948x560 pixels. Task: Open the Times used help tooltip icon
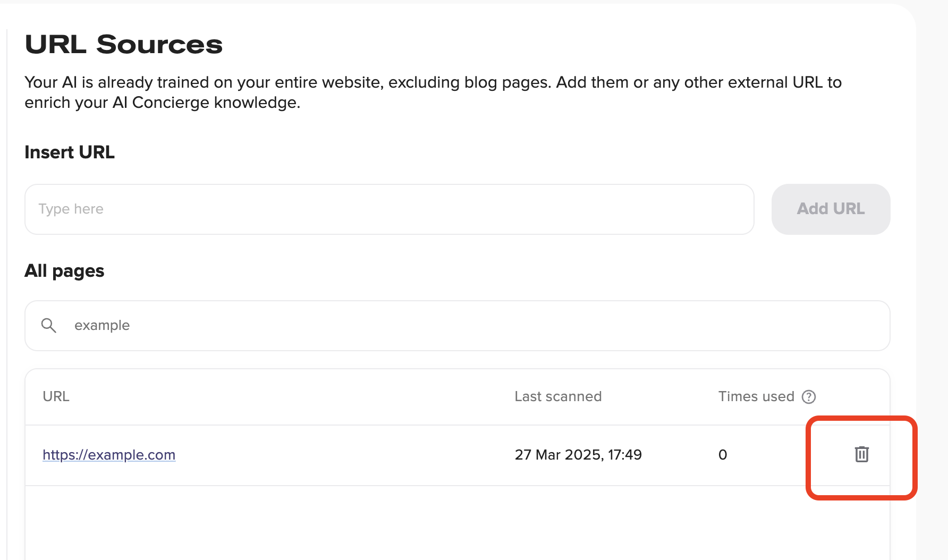coord(809,397)
